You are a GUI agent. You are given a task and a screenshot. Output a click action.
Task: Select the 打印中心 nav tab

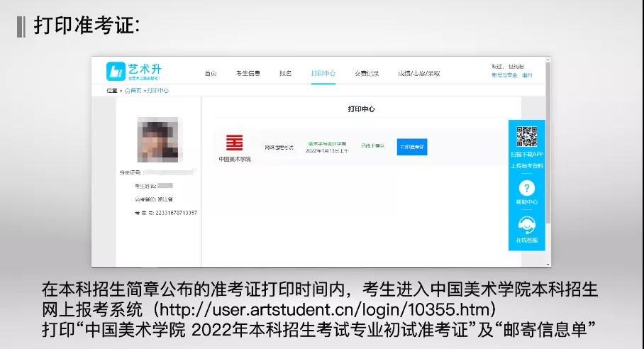[323, 74]
